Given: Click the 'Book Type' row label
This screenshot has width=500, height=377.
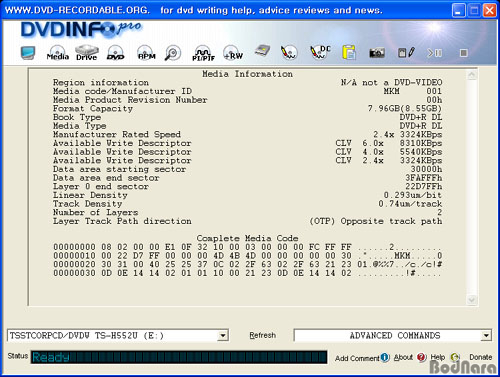Looking at the screenshot, I should point(77,117).
